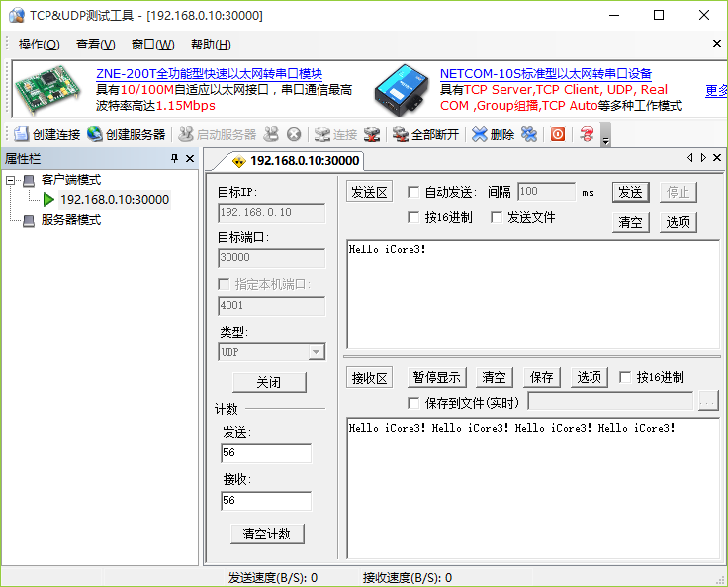Click the red power icon in the toolbar
This screenshot has width=728, height=587.
tap(558, 134)
